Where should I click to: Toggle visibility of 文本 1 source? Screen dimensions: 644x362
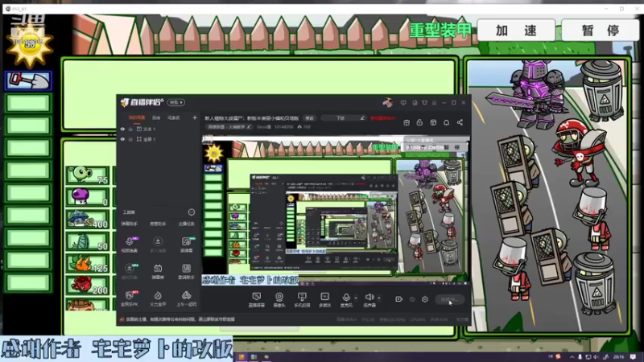(122, 129)
